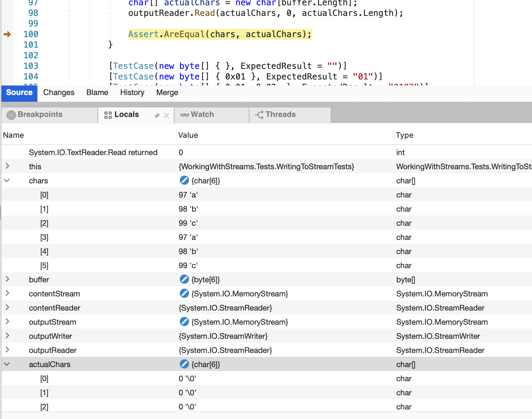Click the Locals grid icon
The height and width of the screenshot is (419, 532).
click(x=108, y=114)
